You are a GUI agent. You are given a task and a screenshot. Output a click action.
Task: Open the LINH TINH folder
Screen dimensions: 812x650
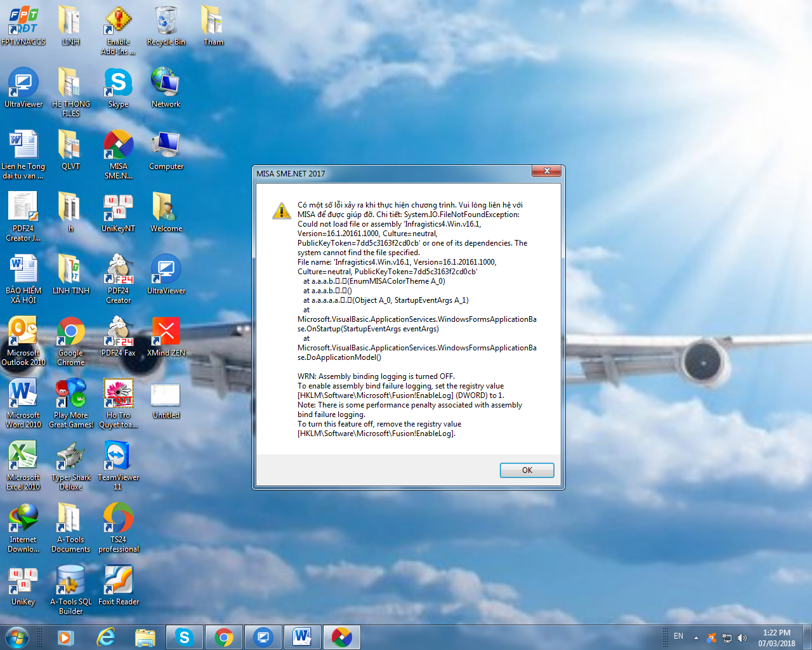pyautogui.click(x=70, y=274)
